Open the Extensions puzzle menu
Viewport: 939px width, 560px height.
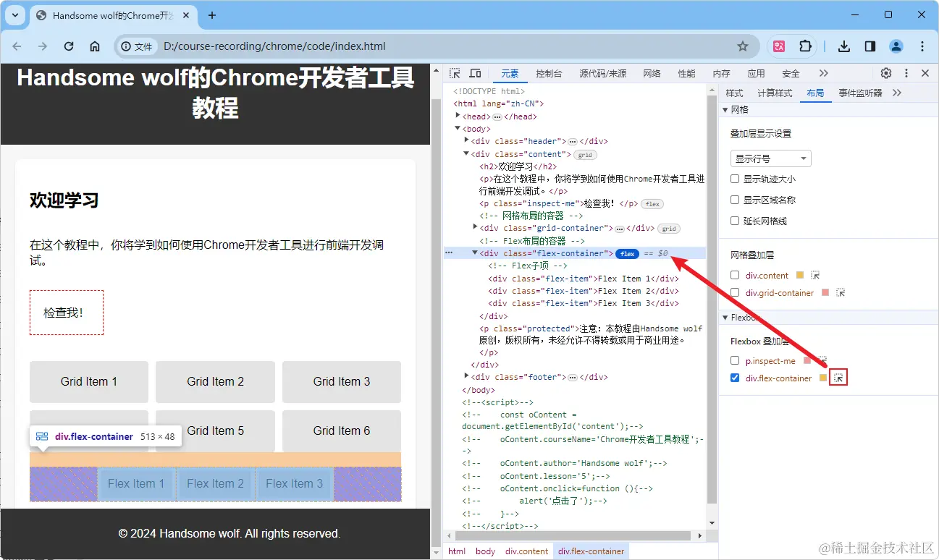805,46
